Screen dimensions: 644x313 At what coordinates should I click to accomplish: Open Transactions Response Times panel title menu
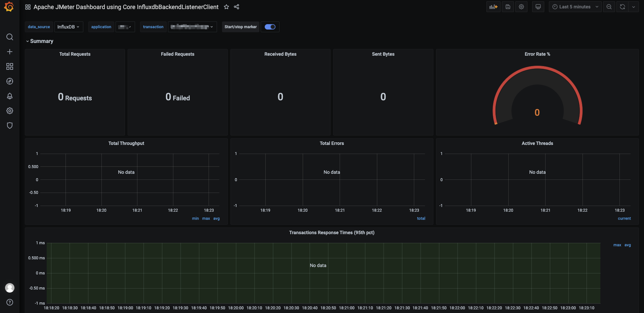click(x=332, y=232)
